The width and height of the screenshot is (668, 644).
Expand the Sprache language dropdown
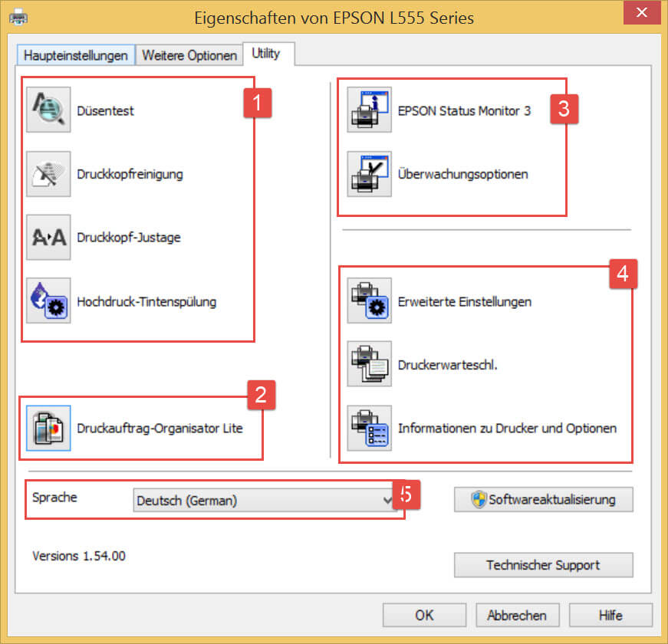pyautogui.click(x=265, y=501)
